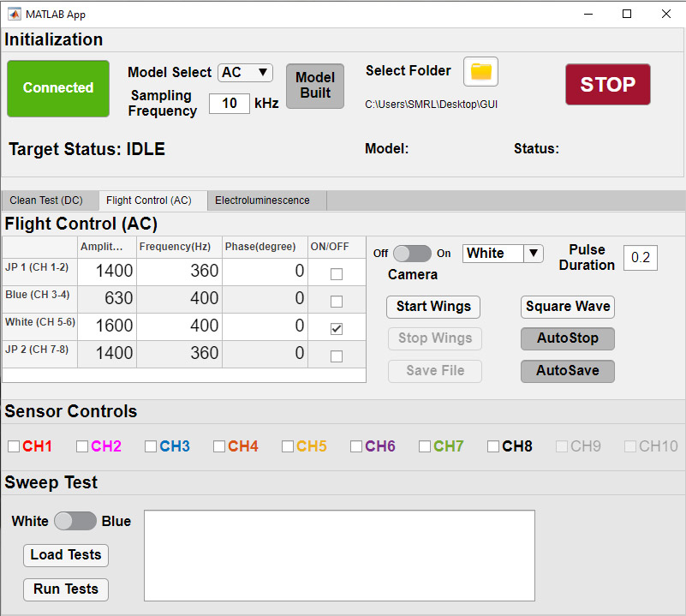Check the CH1 sensor checkbox
The height and width of the screenshot is (616, 686).
click(x=14, y=446)
